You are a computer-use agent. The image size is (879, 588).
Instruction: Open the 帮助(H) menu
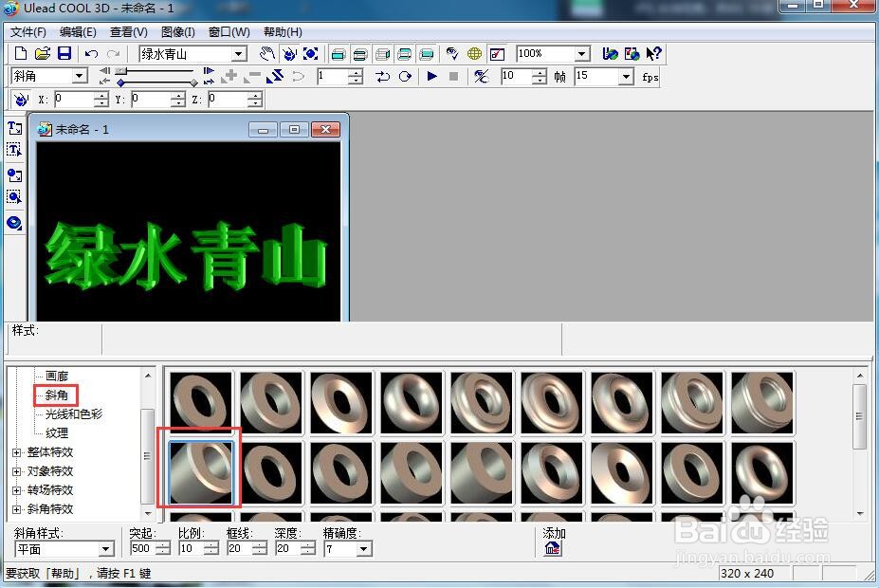pyautogui.click(x=283, y=32)
